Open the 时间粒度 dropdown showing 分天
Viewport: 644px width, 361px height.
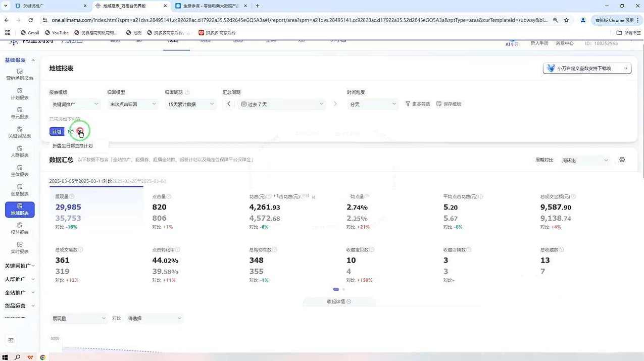(373, 104)
